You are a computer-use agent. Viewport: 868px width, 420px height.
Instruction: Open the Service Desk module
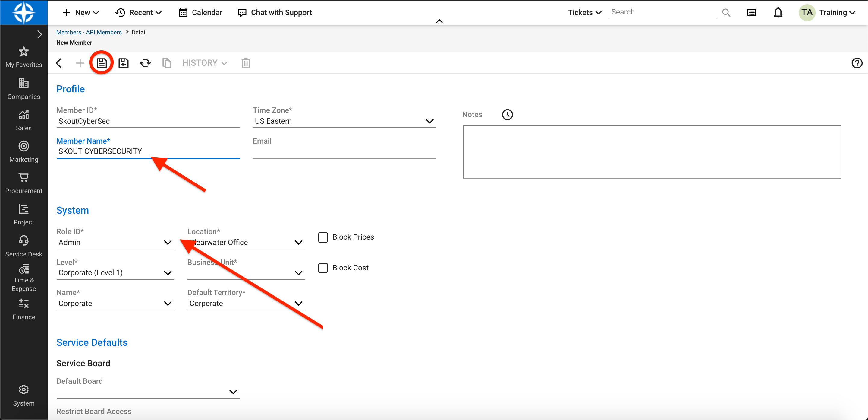click(24, 246)
